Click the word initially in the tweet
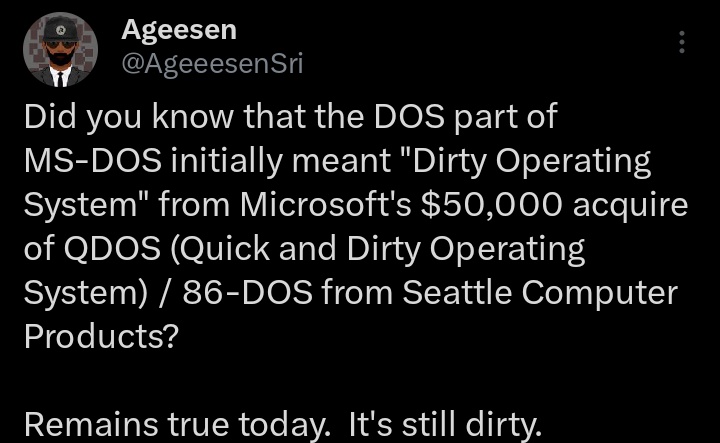 pyautogui.click(x=226, y=161)
